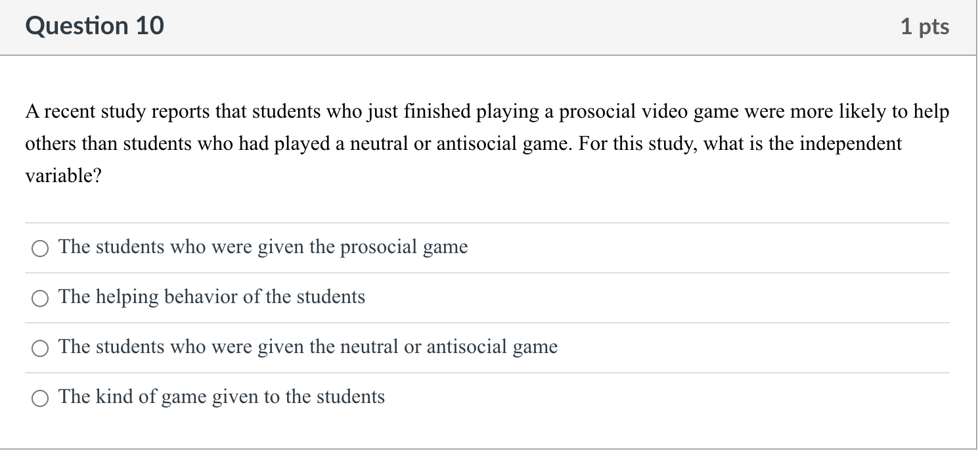Viewport: 980px width, 451px height.
Task: Choose 'The students who were given the prosocial game'
Action: pyautogui.click(x=263, y=247)
